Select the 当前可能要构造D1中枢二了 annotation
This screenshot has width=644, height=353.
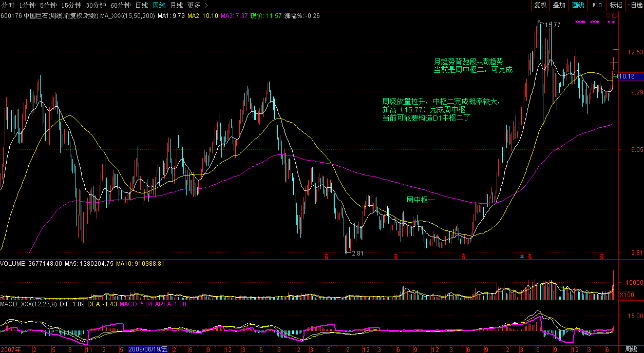pos(426,117)
